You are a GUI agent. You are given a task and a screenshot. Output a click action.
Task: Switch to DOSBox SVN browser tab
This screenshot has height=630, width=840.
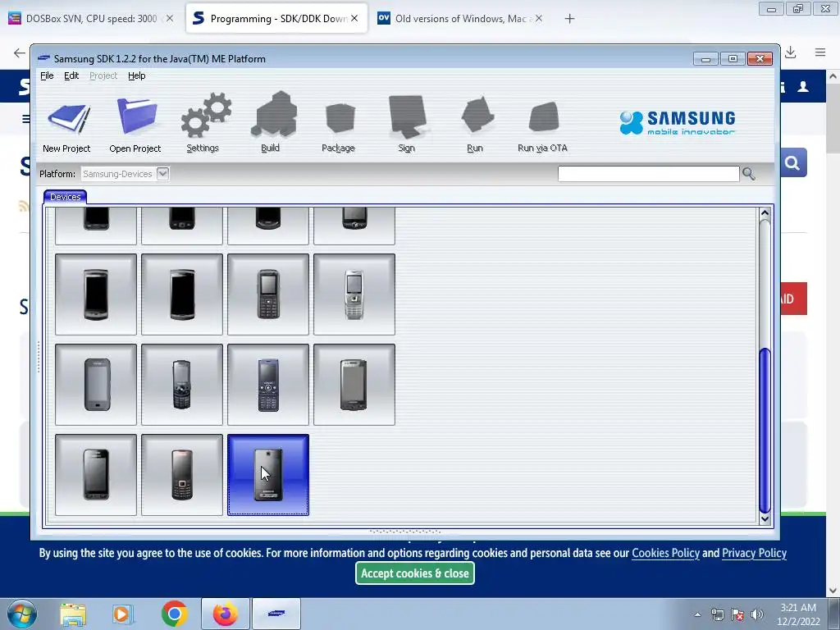pyautogui.click(x=91, y=18)
